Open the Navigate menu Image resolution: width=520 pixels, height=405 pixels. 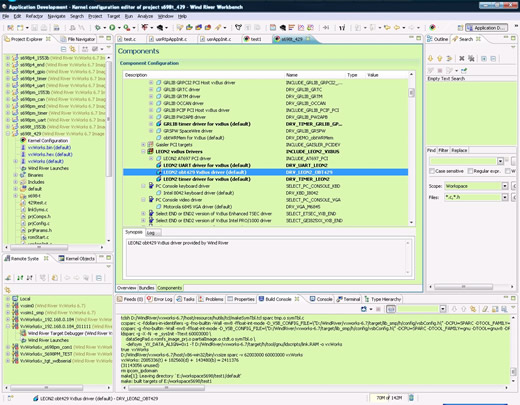coord(56,16)
